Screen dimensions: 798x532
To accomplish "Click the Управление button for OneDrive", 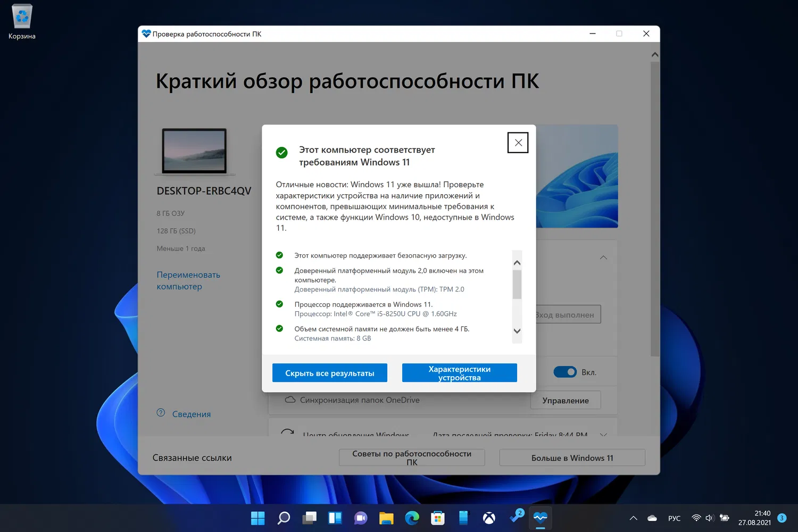I will 566,401.
